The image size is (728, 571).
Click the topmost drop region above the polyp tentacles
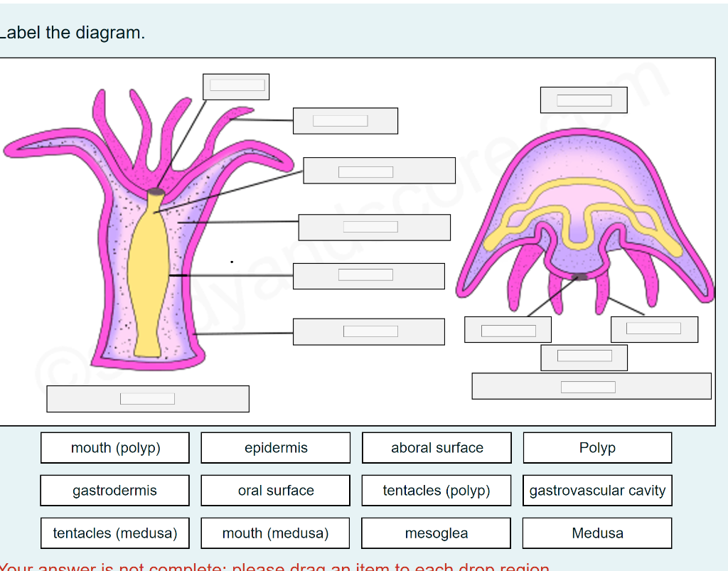tap(235, 85)
